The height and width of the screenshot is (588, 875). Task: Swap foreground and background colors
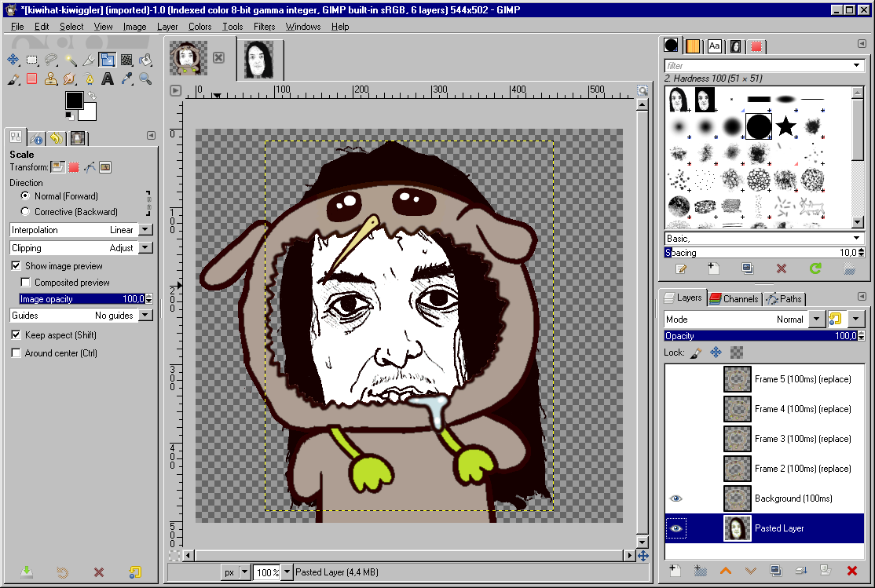click(x=92, y=96)
